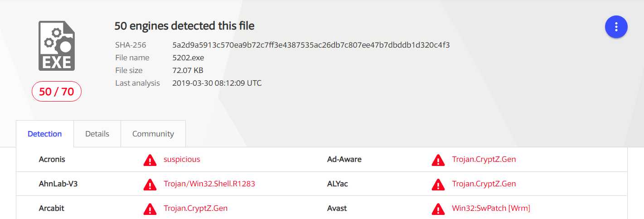
Task: Click the warning triangle in Arcabit row
Action: (x=150, y=209)
